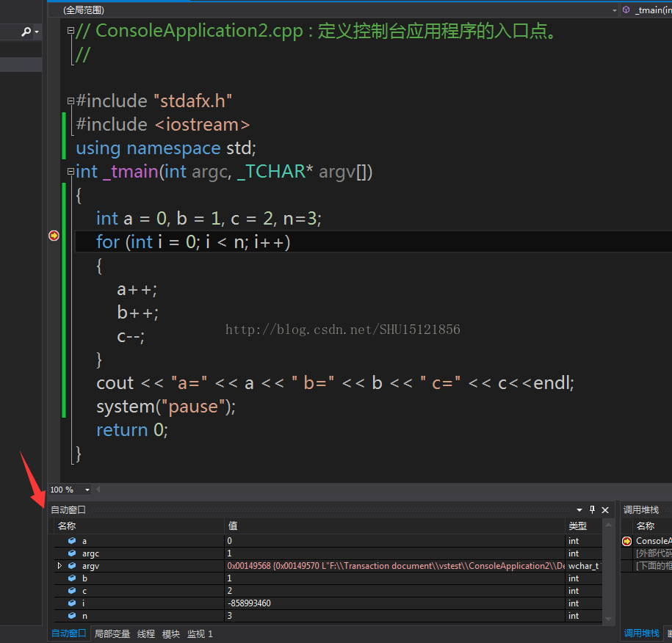
Task: Select variable n row
Action: pyautogui.click(x=328, y=616)
